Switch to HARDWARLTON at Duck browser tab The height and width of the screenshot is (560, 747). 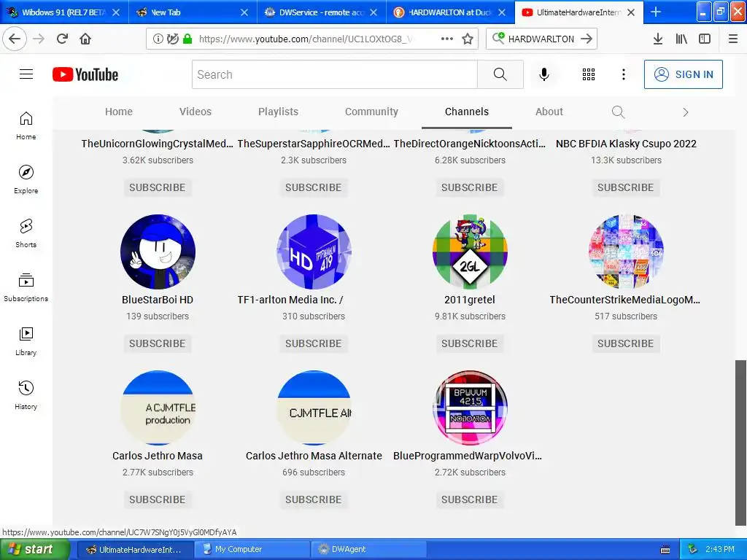coord(450,12)
